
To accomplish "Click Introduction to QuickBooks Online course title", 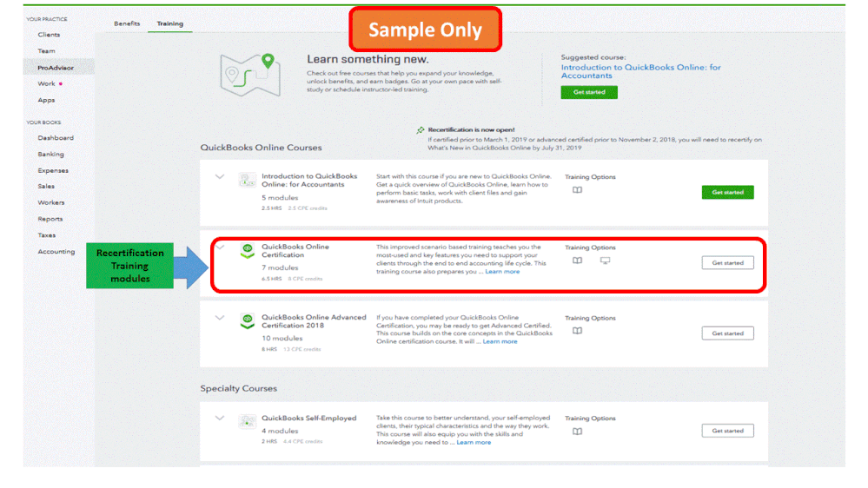I will pos(309,181).
